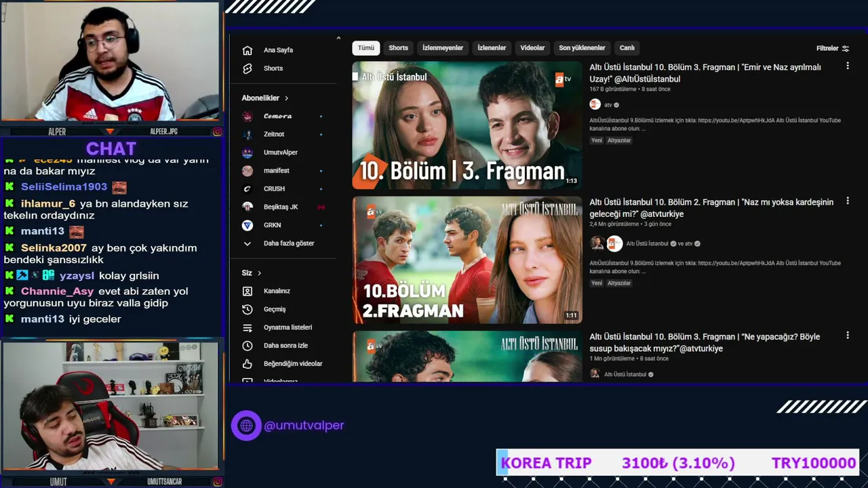Image resolution: width=868 pixels, height=488 pixels.
Task: Click the globe icon beside @umutvalper
Action: [246, 426]
